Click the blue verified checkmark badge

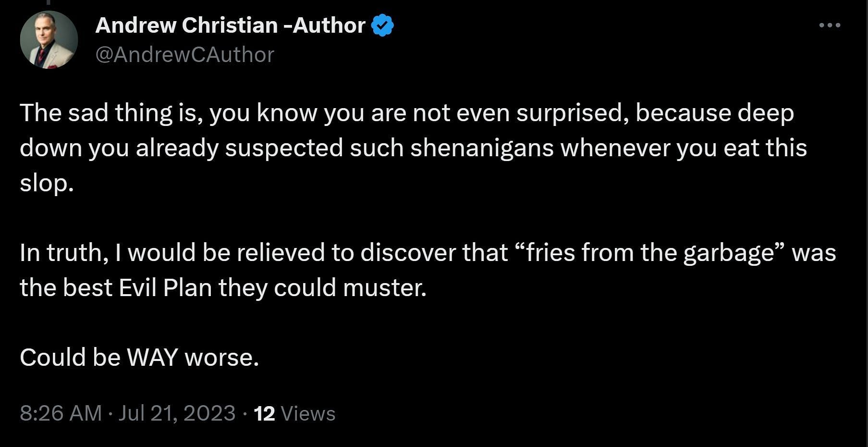[383, 25]
